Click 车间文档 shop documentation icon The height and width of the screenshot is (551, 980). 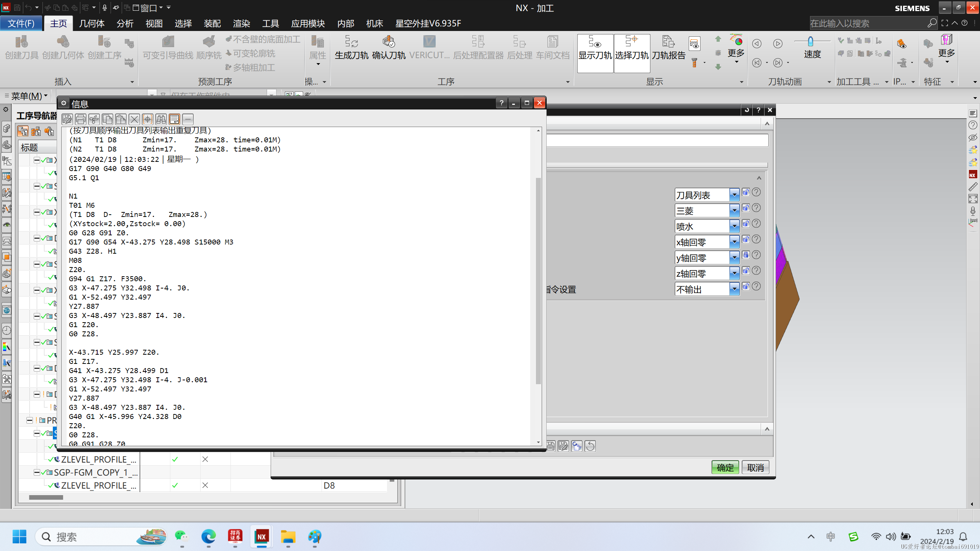552,48
